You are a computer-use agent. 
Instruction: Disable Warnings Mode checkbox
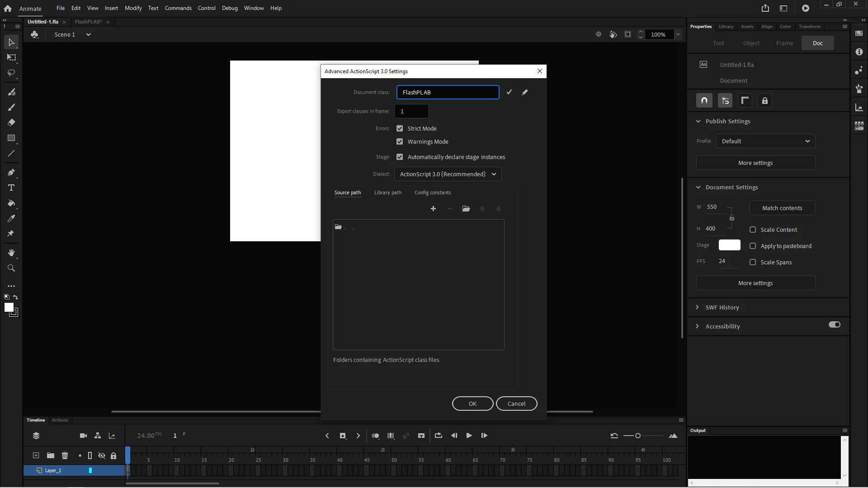400,142
